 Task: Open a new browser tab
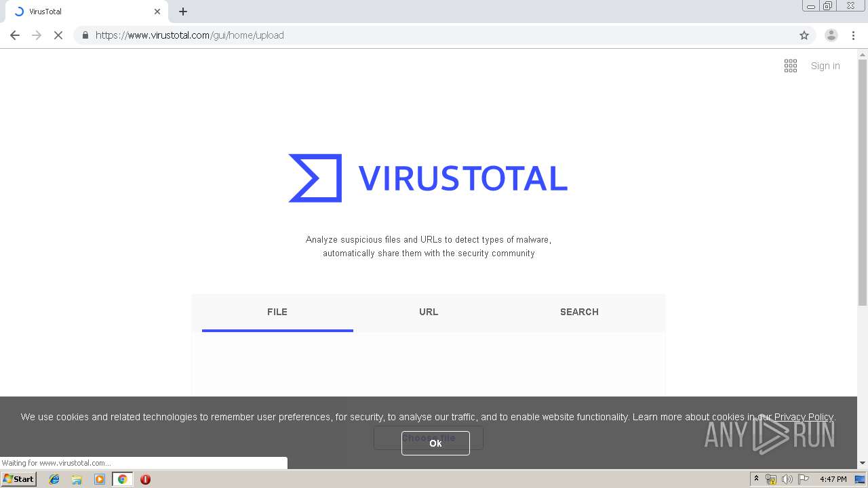pyautogui.click(x=183, y=12)
